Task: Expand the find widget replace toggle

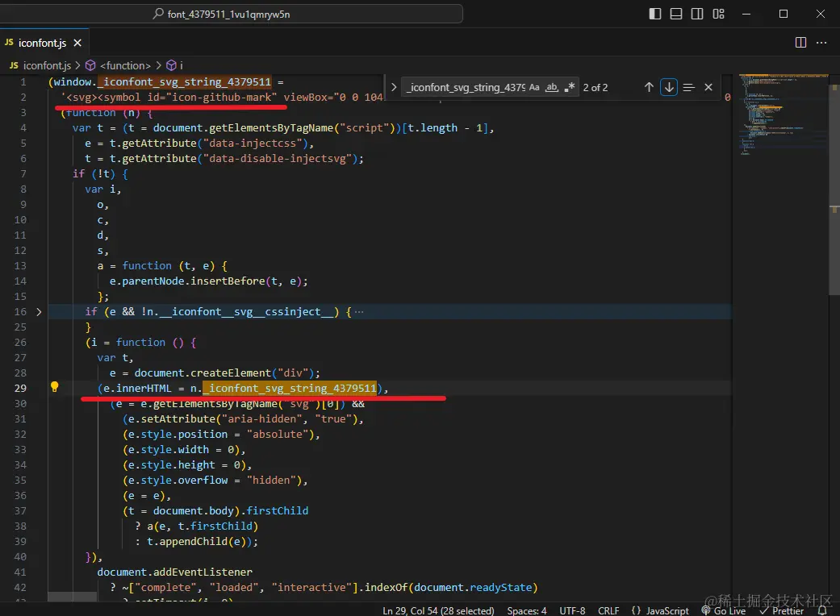Action: point(394,87)
